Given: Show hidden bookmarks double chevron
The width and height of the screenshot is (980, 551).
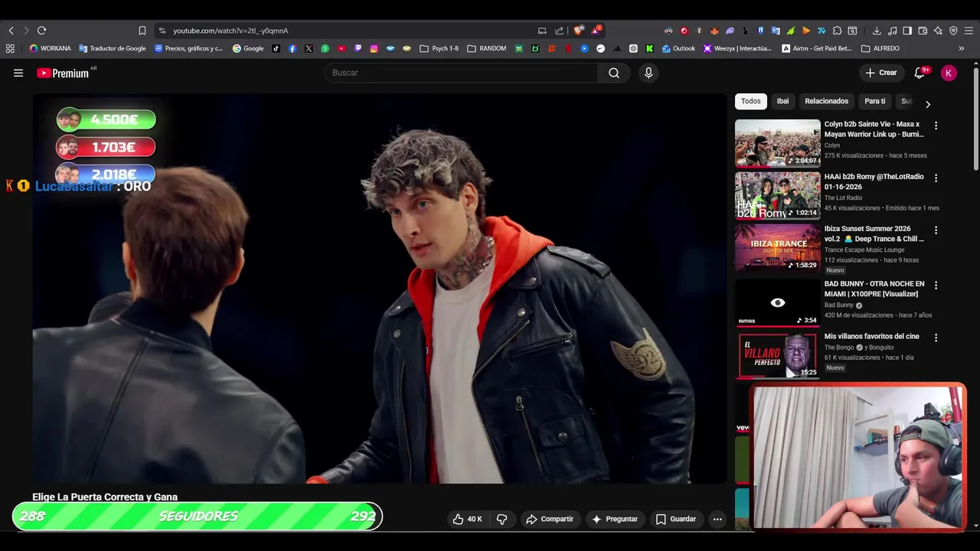Looking at the screenshot, I should coord(961,48).
